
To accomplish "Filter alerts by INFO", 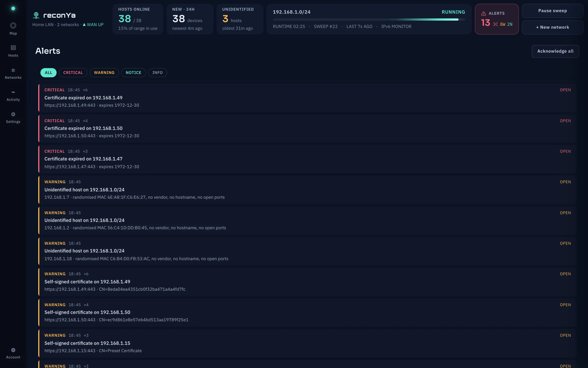I will pos(158,73).
